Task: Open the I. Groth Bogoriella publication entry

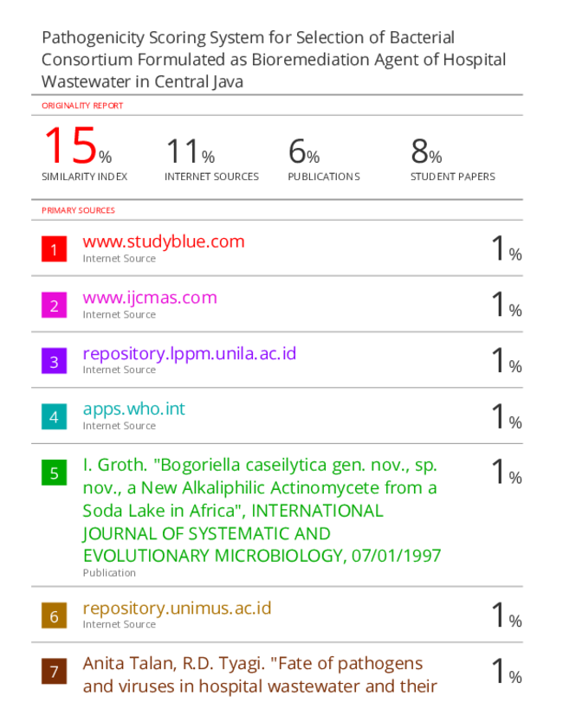Action: [x=262, y=510]
